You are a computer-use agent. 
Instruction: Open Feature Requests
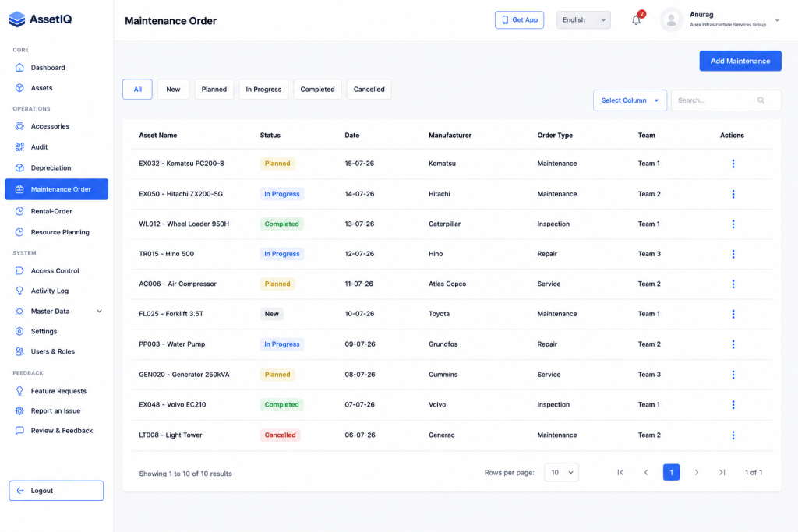58,391
